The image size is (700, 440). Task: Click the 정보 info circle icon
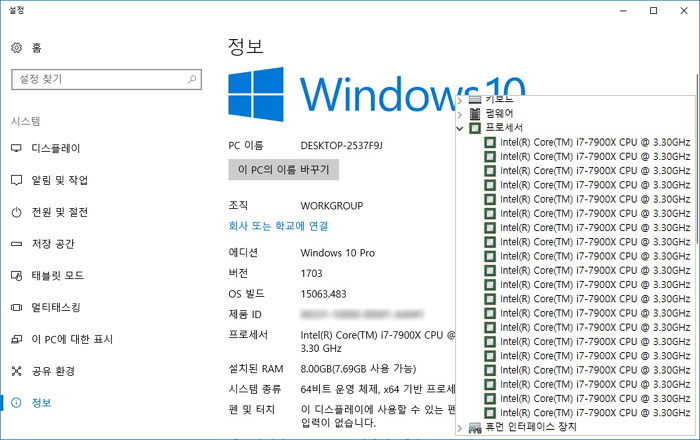point(17,403)
